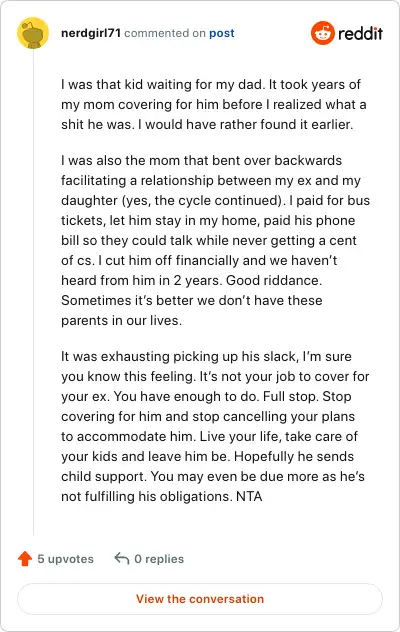Screen dimensions: 400x632
Task: Click the reddit wordmark text logo
Action: tap(360, 33)
